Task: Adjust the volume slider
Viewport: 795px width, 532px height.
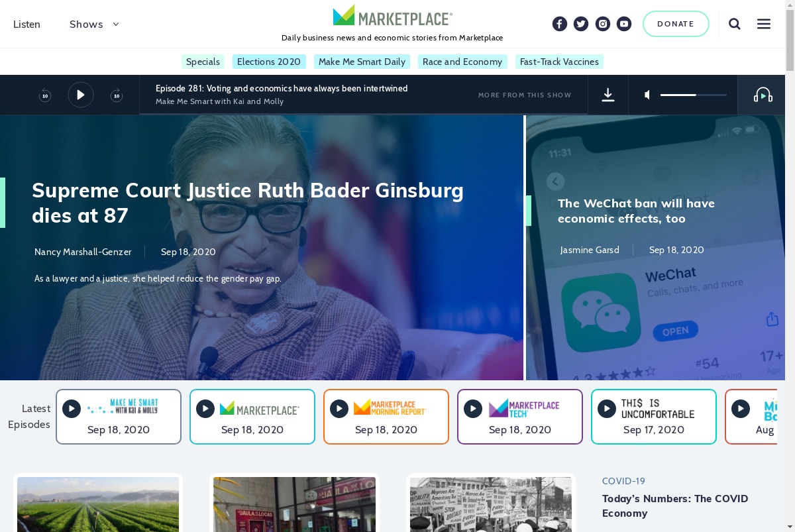Action: coord(694,95)
